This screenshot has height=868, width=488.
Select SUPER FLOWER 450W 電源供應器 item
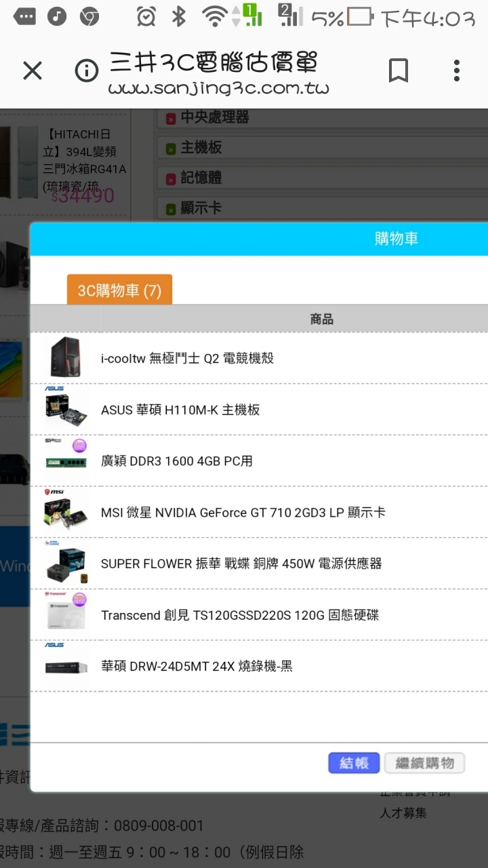241,564
